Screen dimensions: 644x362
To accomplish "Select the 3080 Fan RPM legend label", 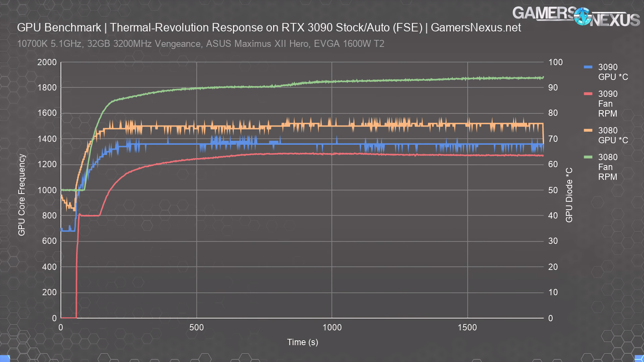I will point(607,167).
